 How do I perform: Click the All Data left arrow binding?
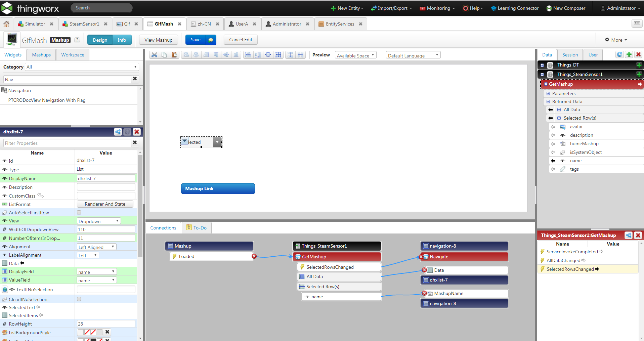pyautogui.click(x=550, y=110)
